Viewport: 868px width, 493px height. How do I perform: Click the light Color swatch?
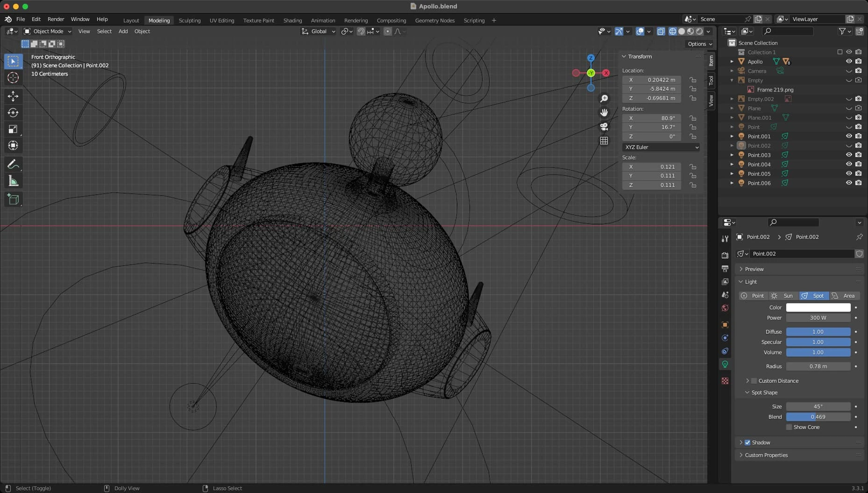[818, 307]
